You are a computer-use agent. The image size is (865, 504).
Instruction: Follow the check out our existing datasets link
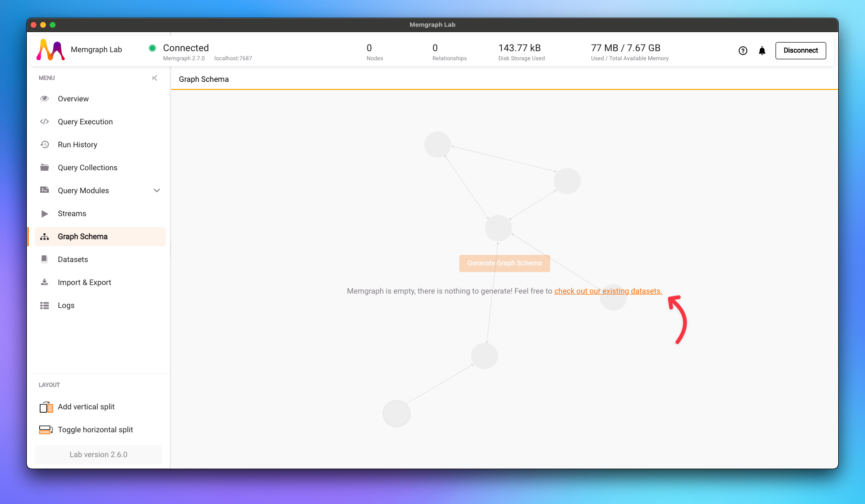[x=608, y=291]
